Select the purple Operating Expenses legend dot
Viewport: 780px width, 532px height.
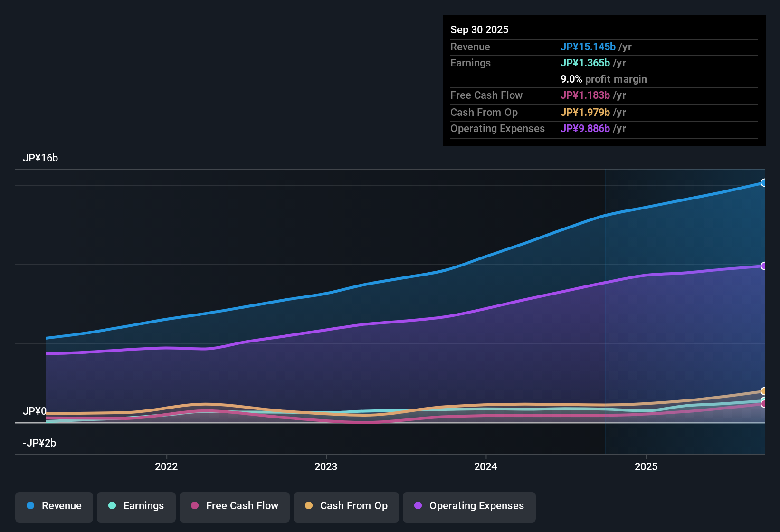tap(418, 506)
